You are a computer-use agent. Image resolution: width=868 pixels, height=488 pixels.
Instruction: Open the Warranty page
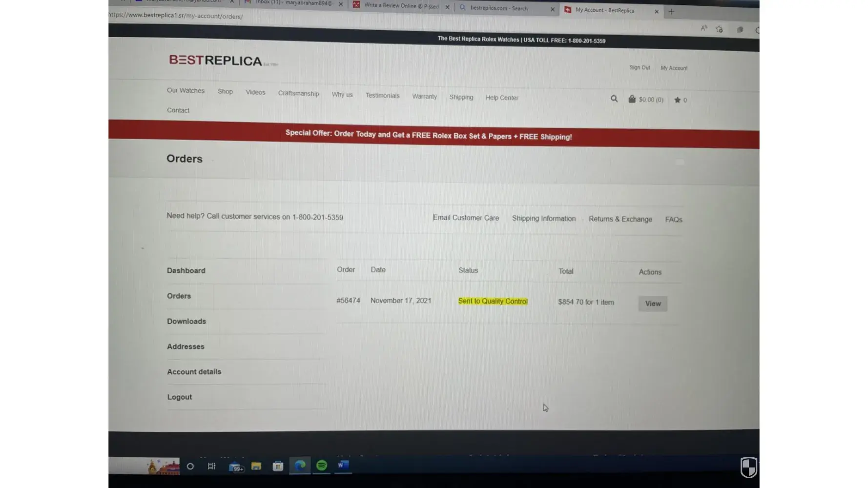point(424,97)
